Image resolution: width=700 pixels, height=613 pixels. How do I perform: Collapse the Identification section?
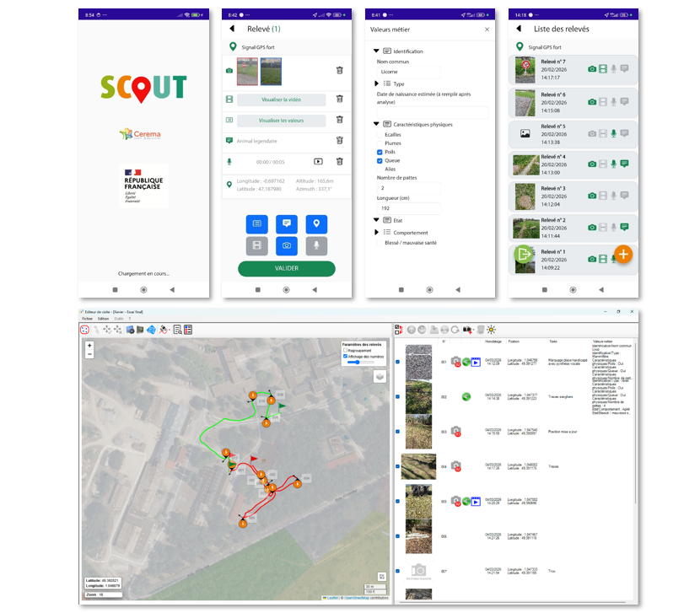pos(376,51)
